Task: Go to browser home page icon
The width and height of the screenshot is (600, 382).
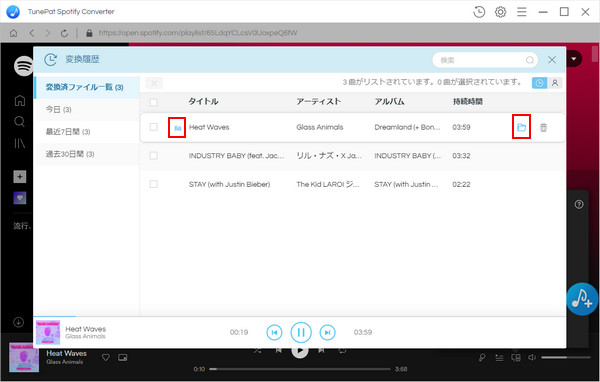Action: (x=13, y=33)
